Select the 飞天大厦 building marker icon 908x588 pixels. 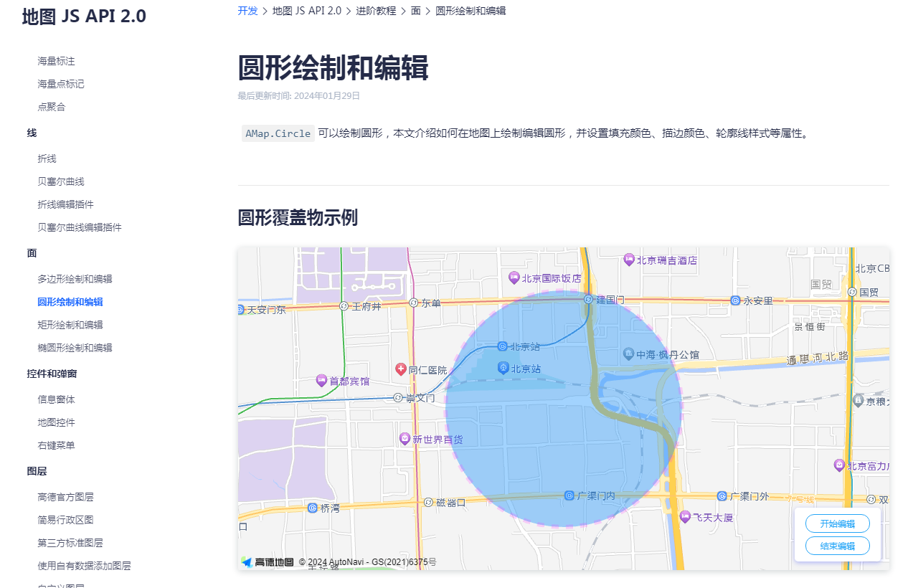pos(685,516)
